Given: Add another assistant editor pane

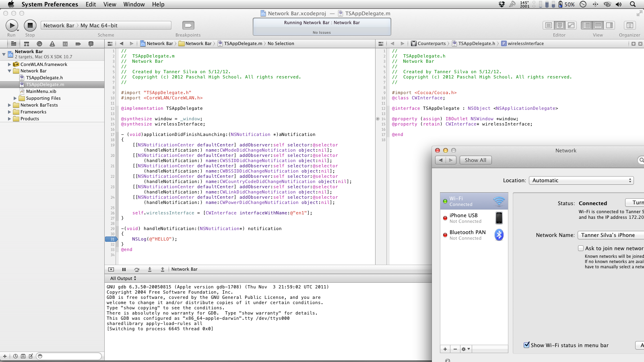Looking at the screenshot, I should point(634,43).
